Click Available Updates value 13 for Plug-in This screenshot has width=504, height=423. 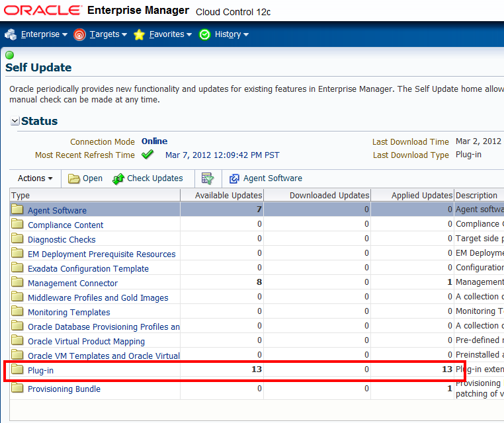point(257,369)
